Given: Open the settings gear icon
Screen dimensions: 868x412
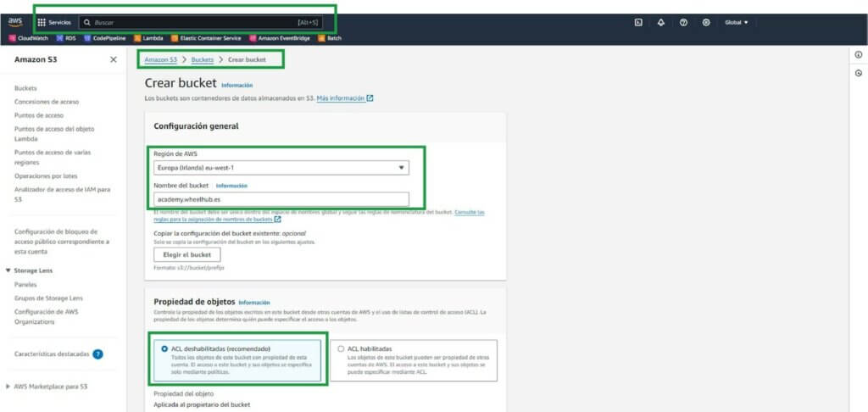Looking at the screenshot, I should pyautogui.click(x=706, y=22).
